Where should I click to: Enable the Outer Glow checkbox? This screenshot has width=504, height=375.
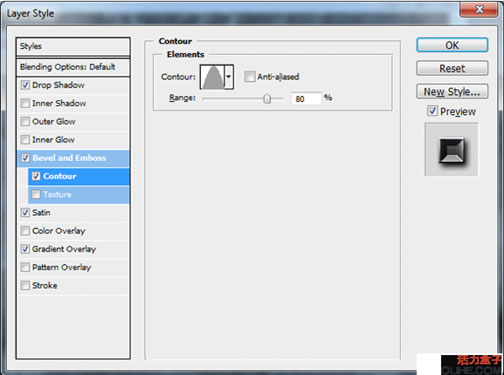coord(25,122)
